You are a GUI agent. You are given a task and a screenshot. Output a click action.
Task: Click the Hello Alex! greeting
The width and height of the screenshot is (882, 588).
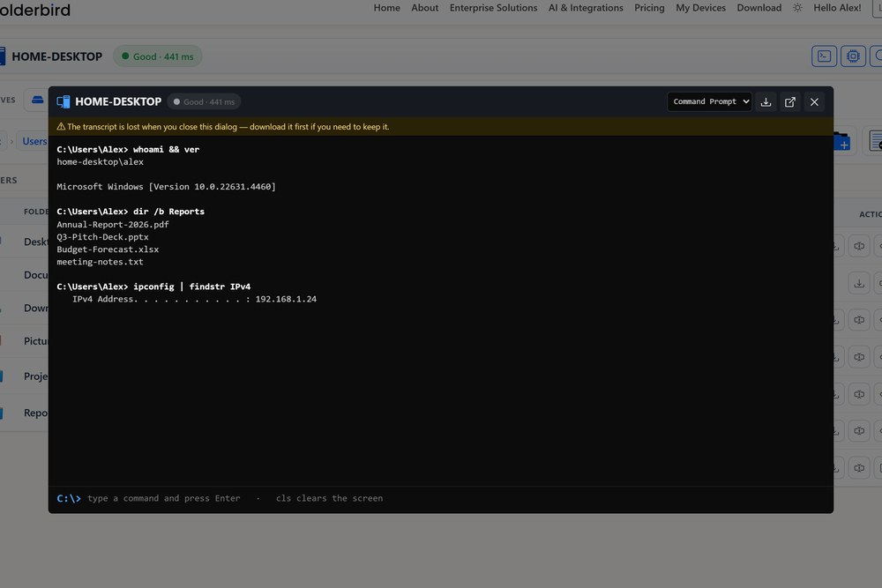(x=837, y=8)
